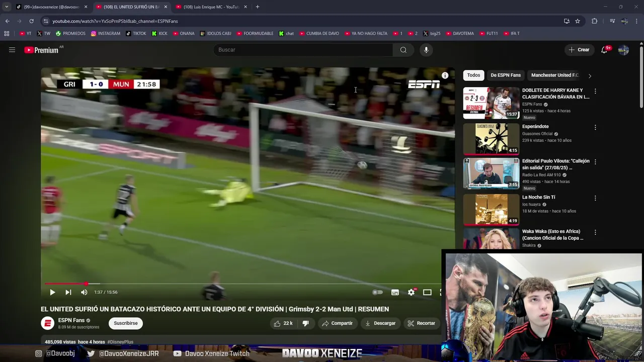Open the Esperándote video thumbnail
This screenshot has height=362, width=644.
point(491,139)
